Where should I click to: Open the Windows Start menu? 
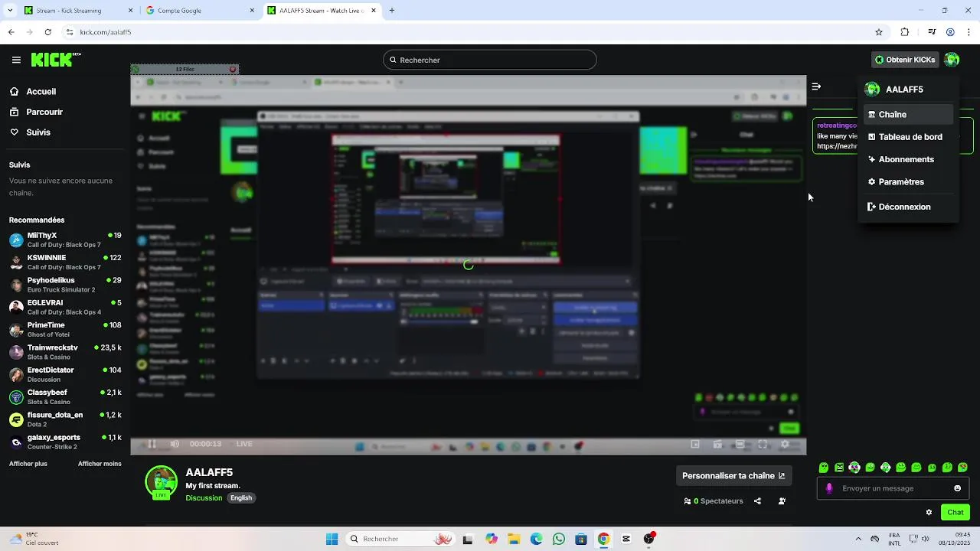332,540
